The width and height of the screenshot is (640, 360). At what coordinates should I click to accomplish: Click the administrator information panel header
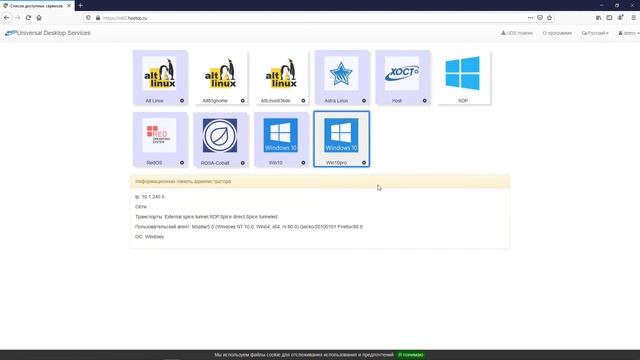tap(320, 181)
